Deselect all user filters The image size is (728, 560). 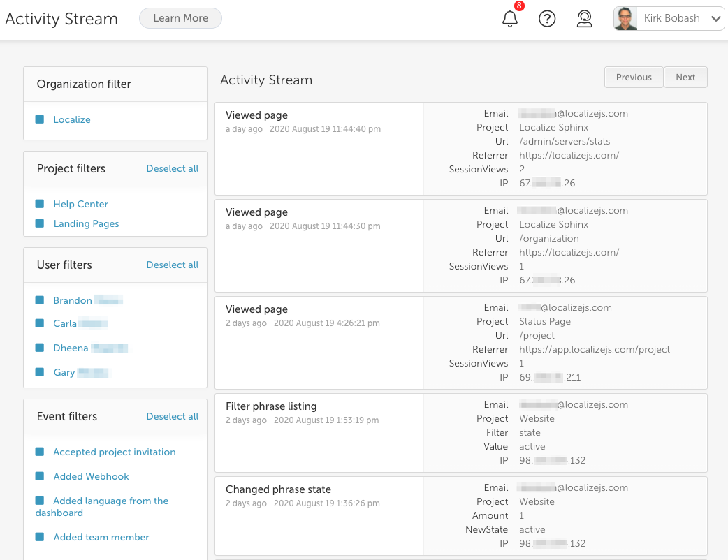point(173,265)
